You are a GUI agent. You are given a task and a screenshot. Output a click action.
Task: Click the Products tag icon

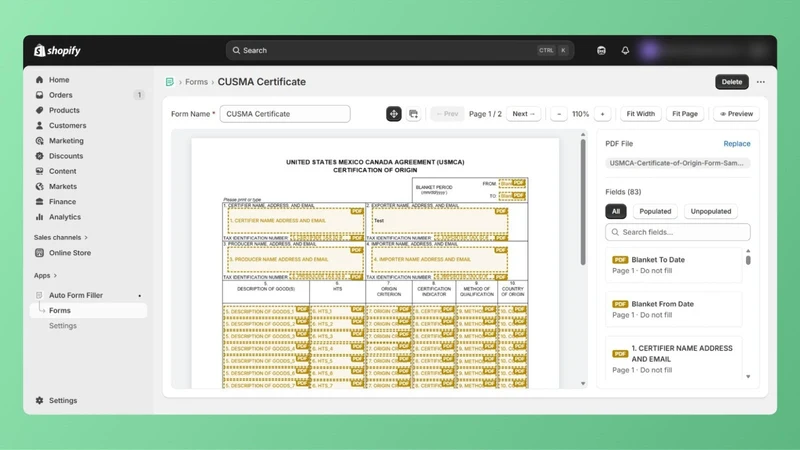[39, 110]
